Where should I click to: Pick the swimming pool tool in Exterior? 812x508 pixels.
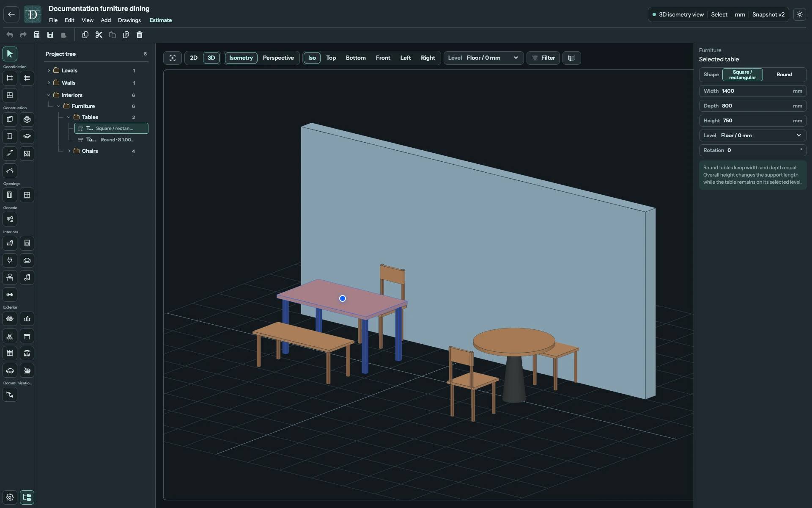click(10, 336)
